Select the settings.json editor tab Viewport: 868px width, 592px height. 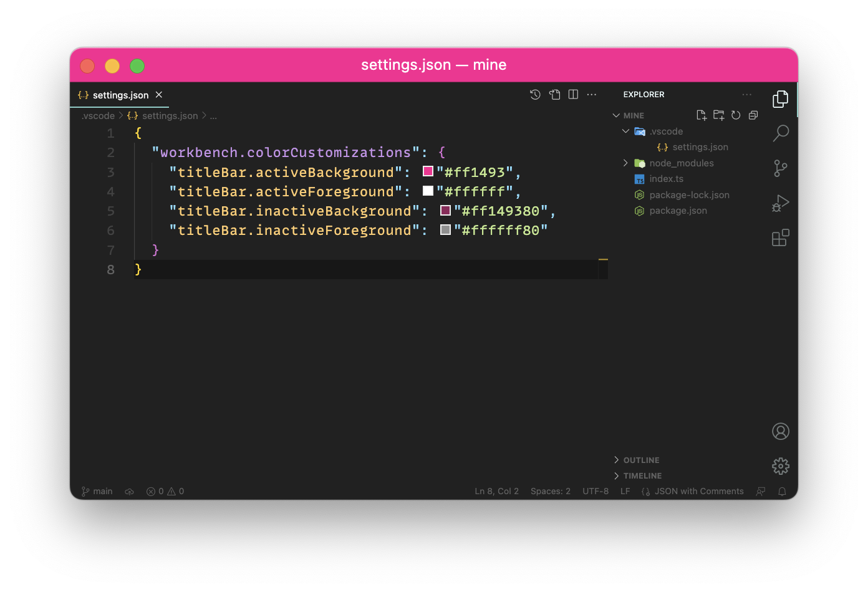click(x=119, y=95)
